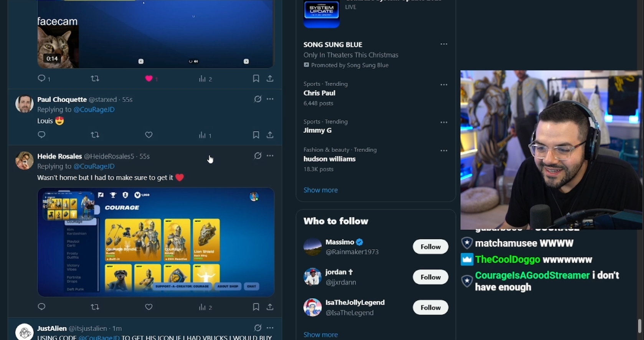The width and height of the screenshot is (644, 340).
Task: Open Paul Choquette's profile avatar
Action: tap(25, 104)
